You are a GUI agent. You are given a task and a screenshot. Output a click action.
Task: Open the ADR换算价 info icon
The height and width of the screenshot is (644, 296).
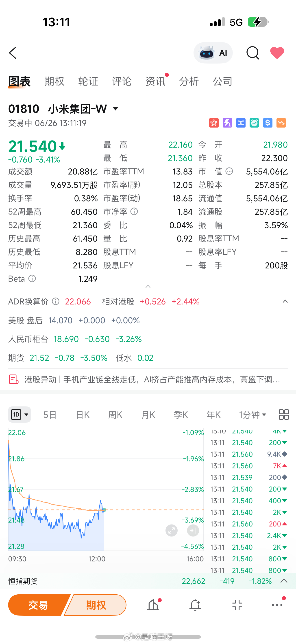click(x=55, y=301)
